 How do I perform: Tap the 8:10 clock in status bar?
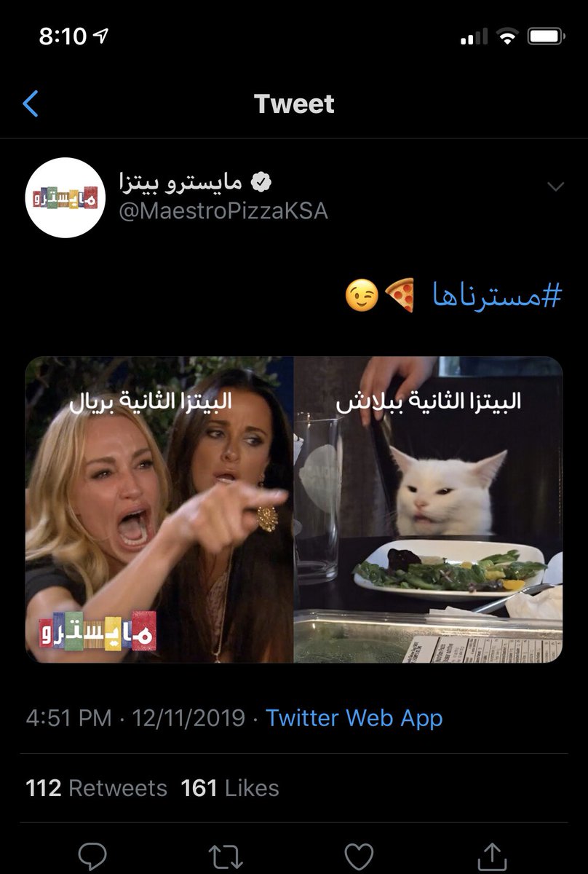63,36
